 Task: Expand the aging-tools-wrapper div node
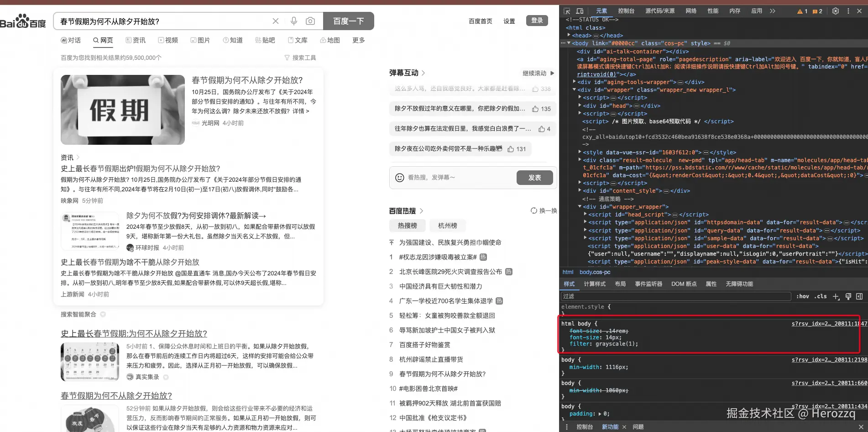click(x=574, y=82)
